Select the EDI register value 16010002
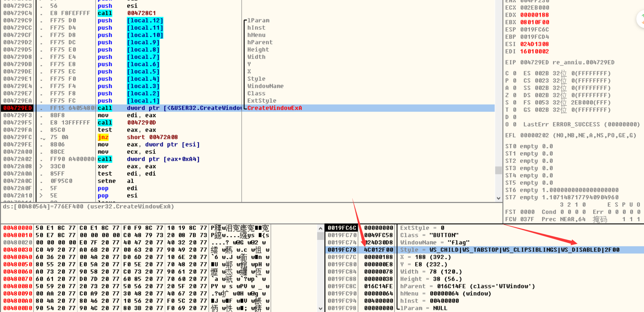The image size is (644, 312). [534, 51]
